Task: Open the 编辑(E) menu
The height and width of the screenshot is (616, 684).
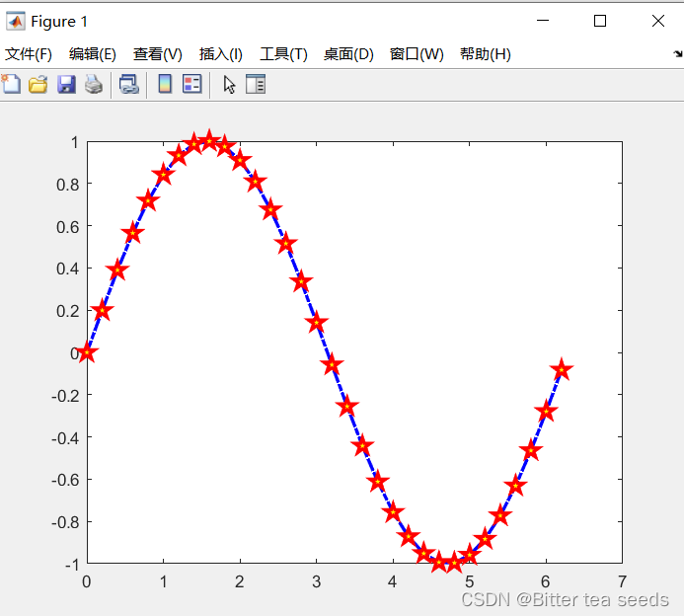Action: click(x=93, y=54)
